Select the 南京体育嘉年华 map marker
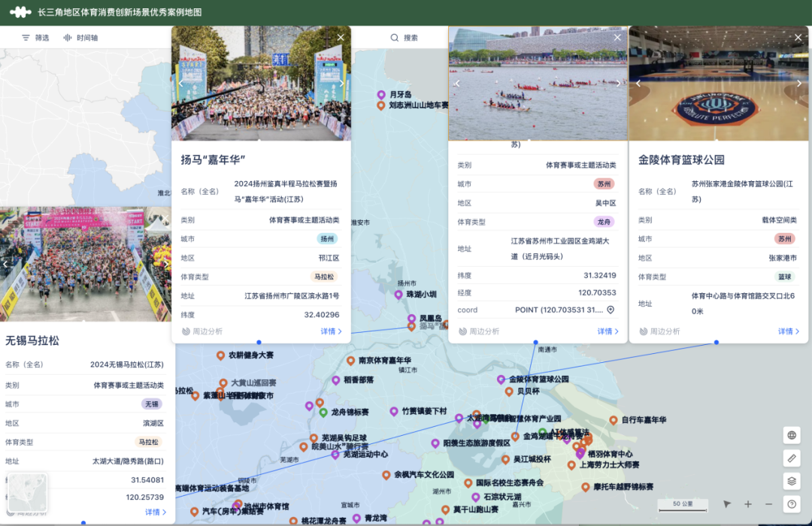The width and height of the screenshot is (812, 526). click(350, 361)
